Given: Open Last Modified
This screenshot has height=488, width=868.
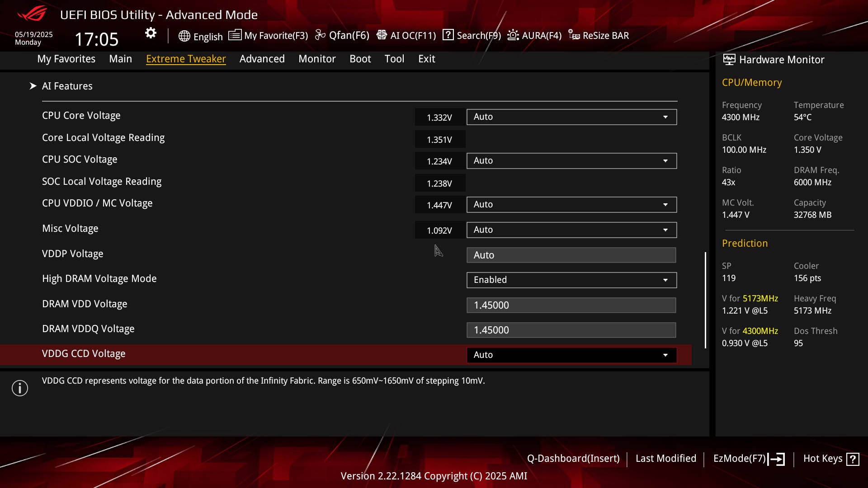Looking at the screenshot, I should point(665,459).
